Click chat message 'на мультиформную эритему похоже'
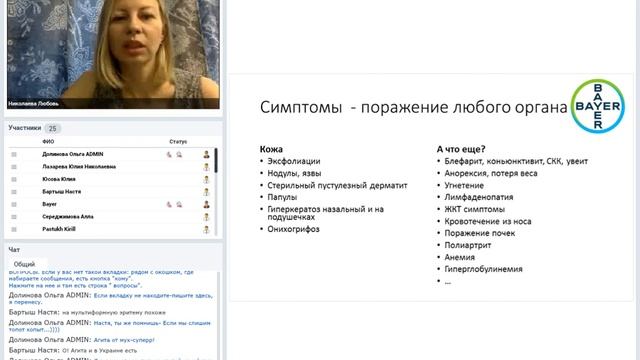 (114, 313)
